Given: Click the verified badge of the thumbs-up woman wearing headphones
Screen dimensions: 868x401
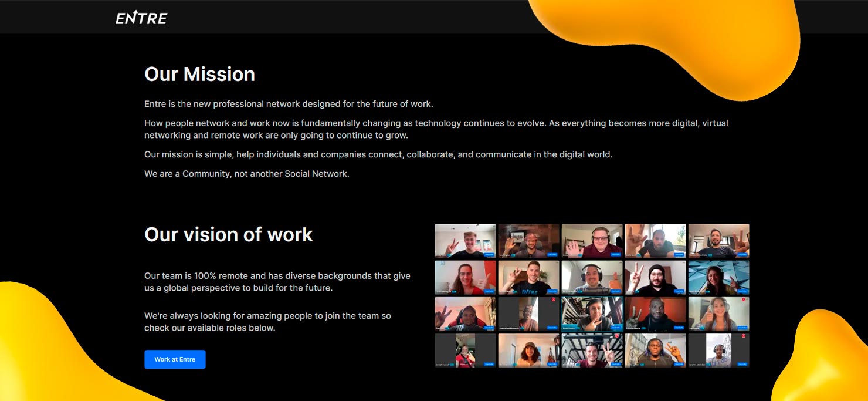Looking at the screenshot, I should (x=703, y=328).
